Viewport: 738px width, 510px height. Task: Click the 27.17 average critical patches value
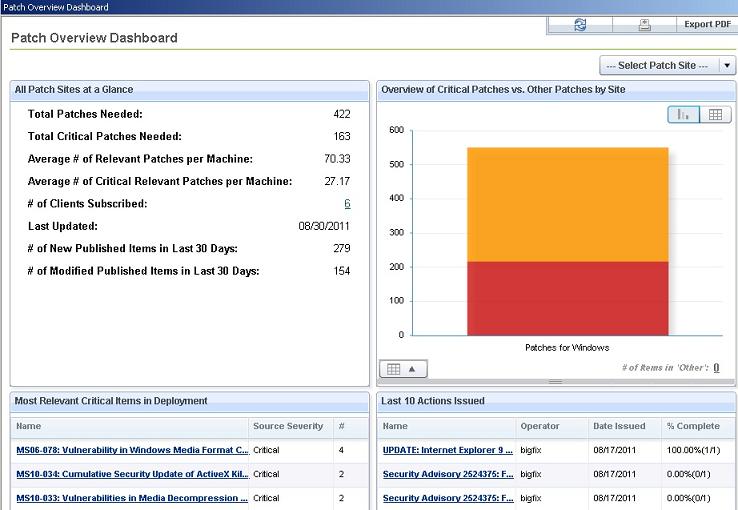pos(337,181)
